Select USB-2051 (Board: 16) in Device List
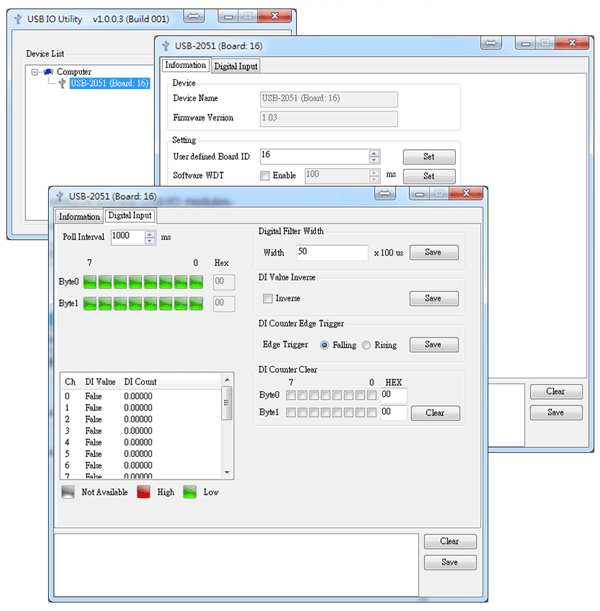Viewport: 600px width, 611px height. click(109, 83)
